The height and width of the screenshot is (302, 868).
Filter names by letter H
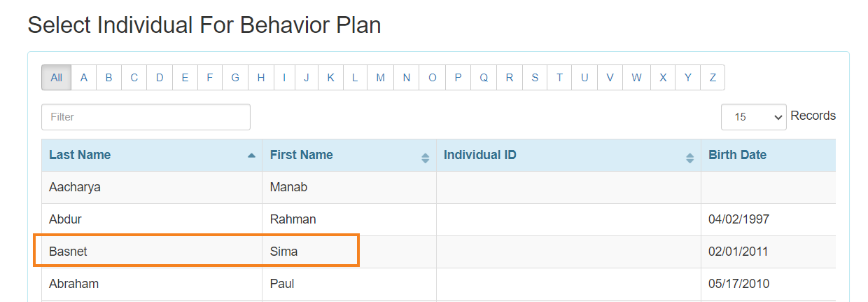pyautogui.click(x=260, y=78)
